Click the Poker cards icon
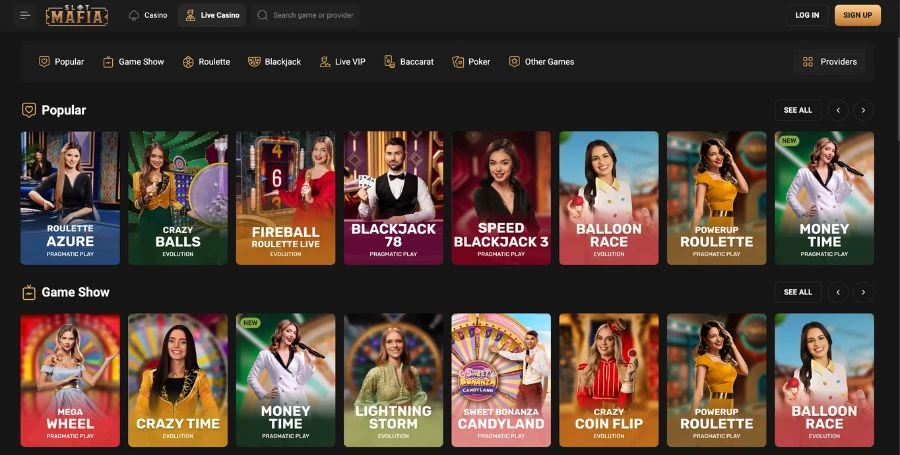900x455 pixels. (457, 62)
